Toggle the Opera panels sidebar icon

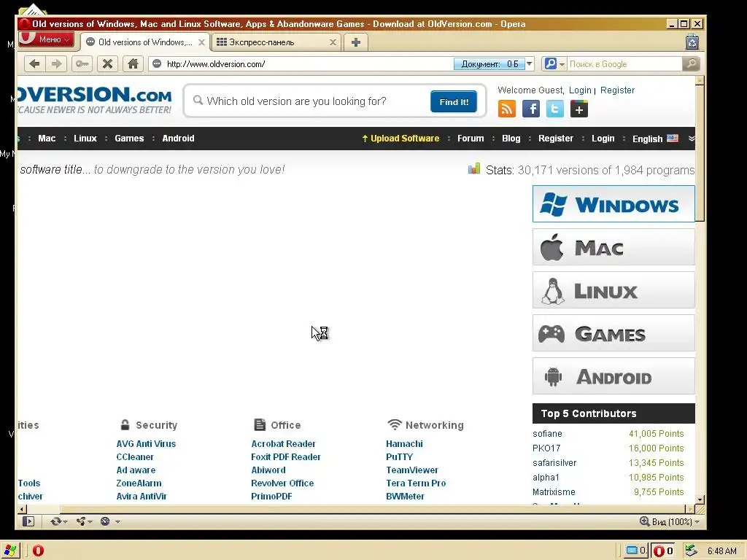coord(28,521)
